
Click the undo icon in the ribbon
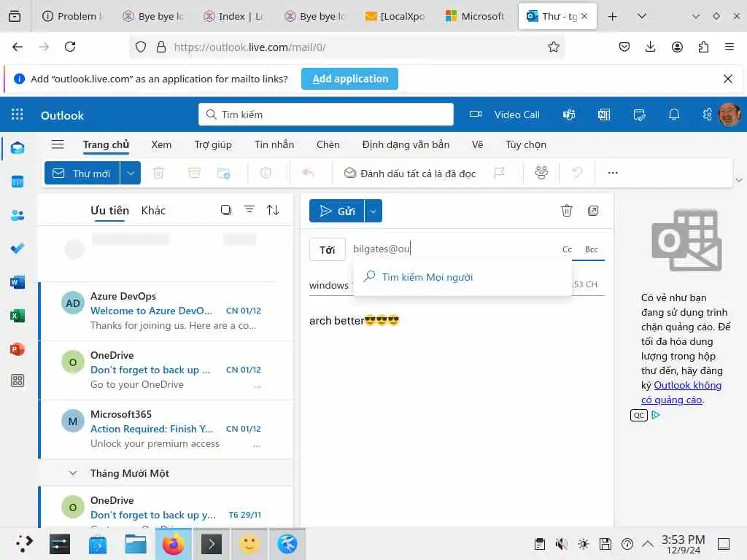tap(577, 173)
